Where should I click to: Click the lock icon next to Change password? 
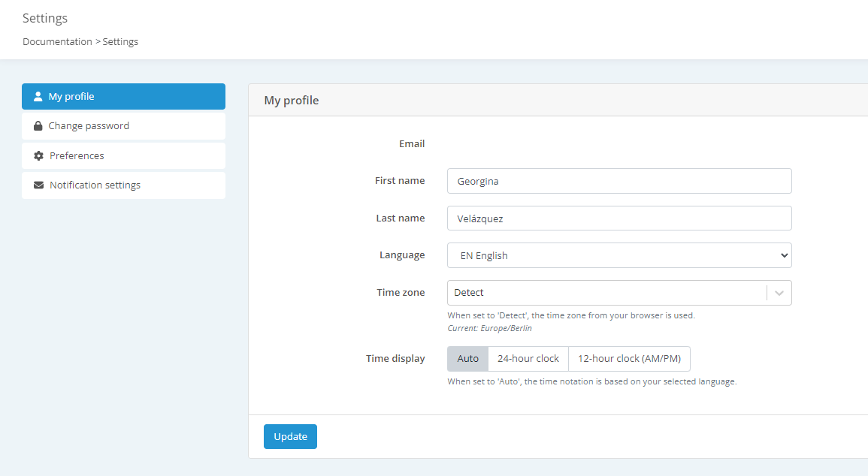point(38,125)
